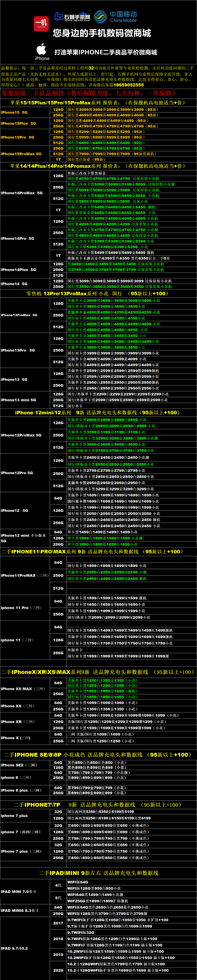
Task: Select the iPhone15Pro 5G model cell
Action: tap(25, 137)
